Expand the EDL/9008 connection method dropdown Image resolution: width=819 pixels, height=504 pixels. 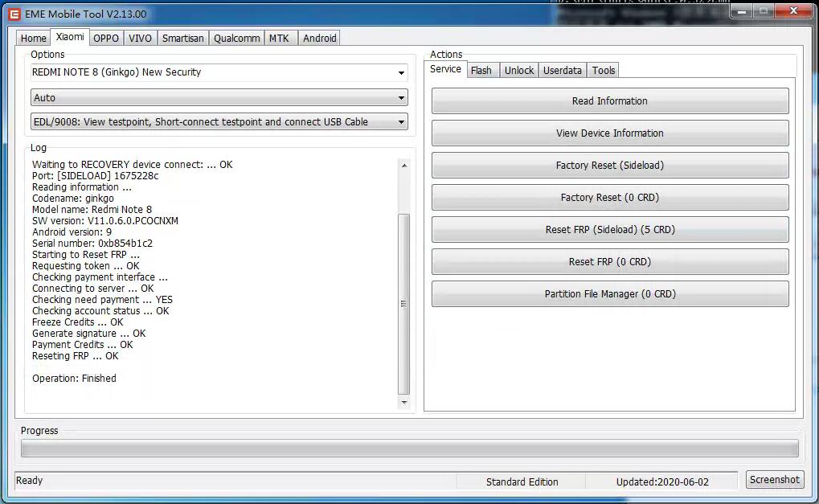219,121
